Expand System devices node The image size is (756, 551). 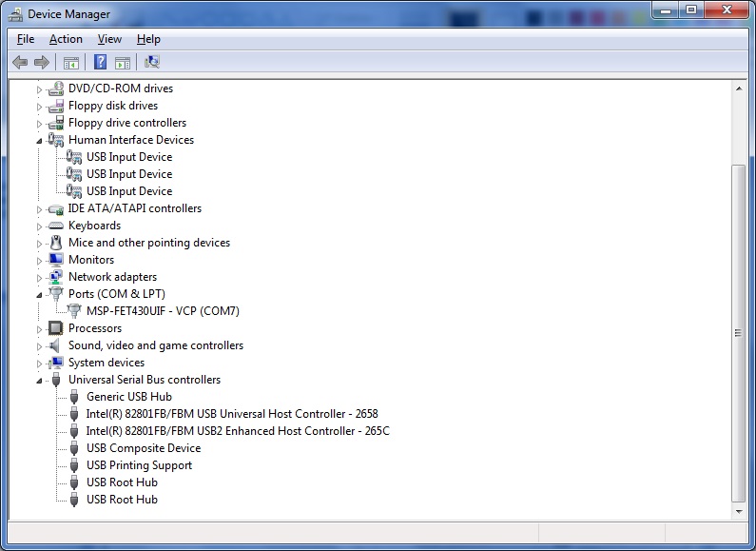coord(40,364)
